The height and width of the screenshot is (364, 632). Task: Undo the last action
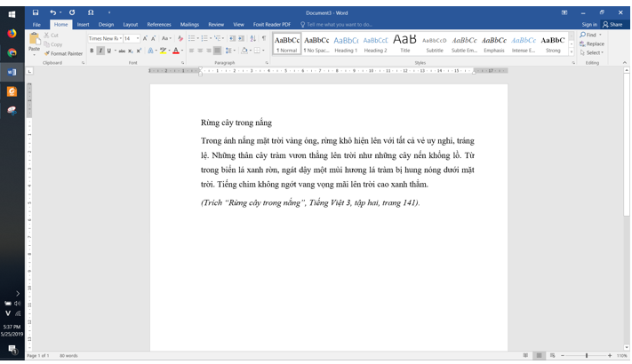[x=52, y=13]
